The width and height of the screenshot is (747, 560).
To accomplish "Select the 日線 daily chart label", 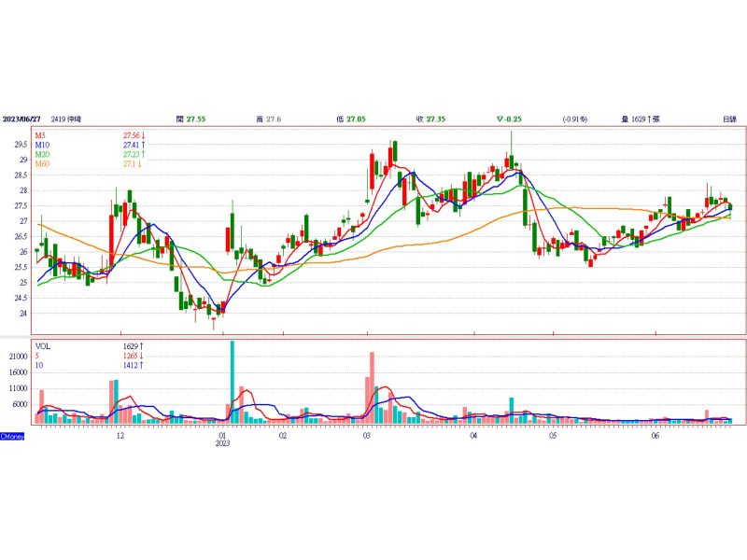I will (728, 119).
